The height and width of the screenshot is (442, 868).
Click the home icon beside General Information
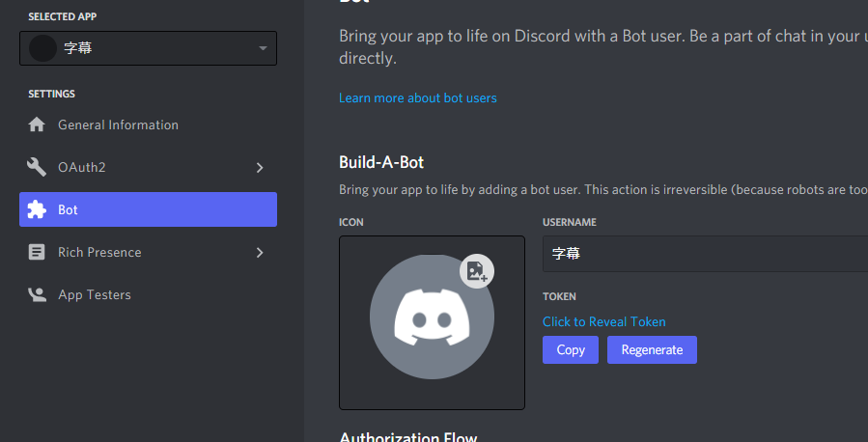pyautogui.click(x=37, y=125)
